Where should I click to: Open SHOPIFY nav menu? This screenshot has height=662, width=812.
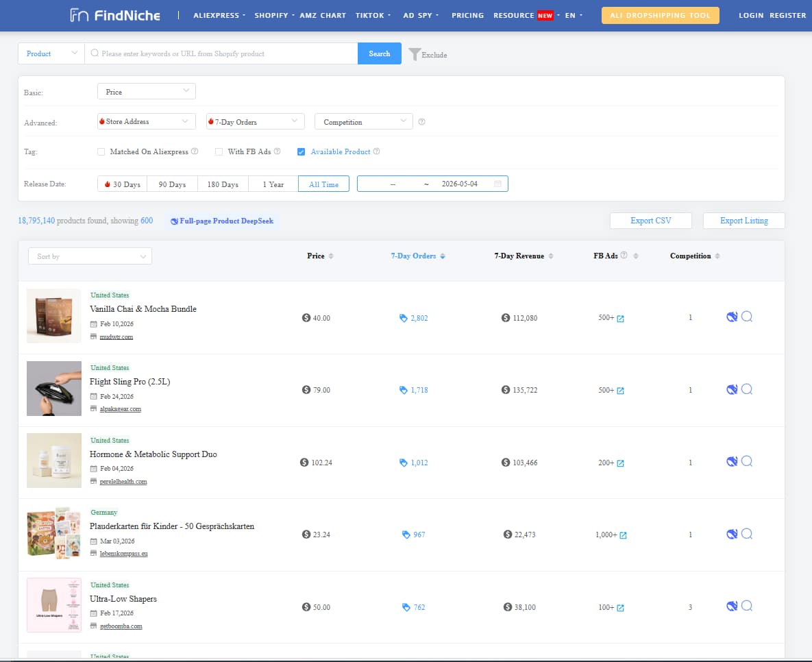coord(274,16)
